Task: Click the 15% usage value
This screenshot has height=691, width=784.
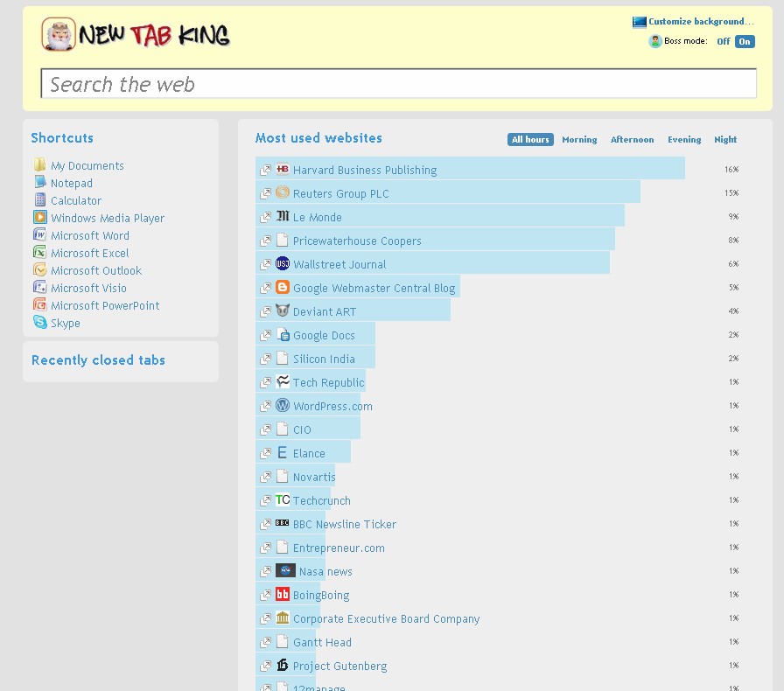Action: tap(731, 193)
